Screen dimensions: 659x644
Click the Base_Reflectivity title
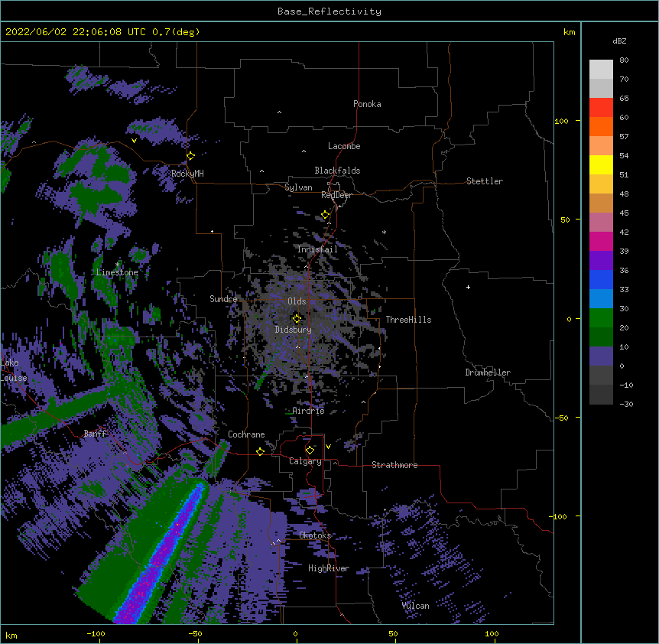click(329, 11)
